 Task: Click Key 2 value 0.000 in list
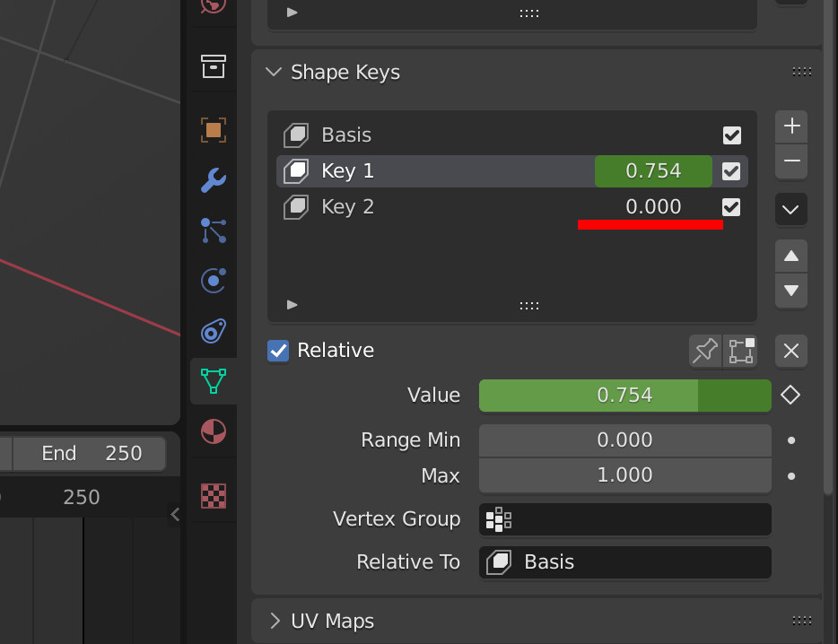click(653, 207)
